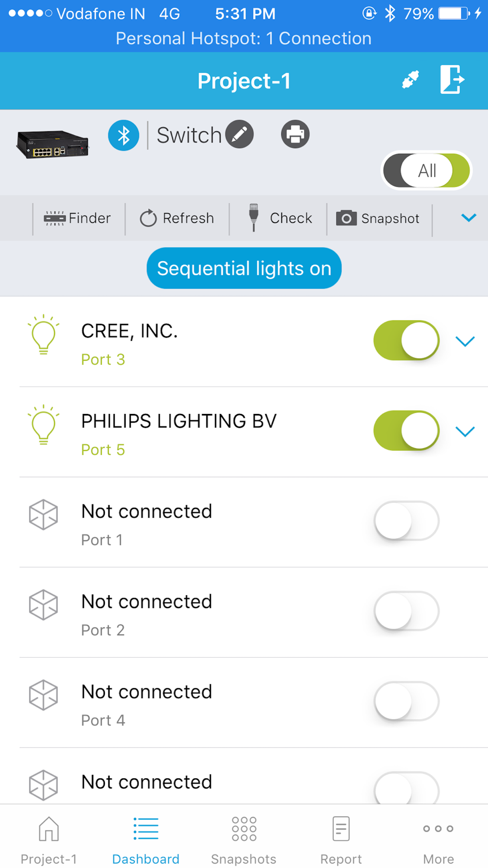The width and height of the screenshot is (488, 868).
Task: Tap the Refresh button
Action: [177, 218]
